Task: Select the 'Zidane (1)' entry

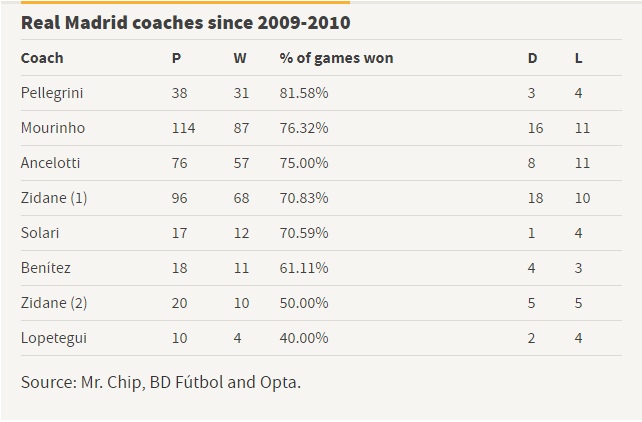Action: [54, 198]
